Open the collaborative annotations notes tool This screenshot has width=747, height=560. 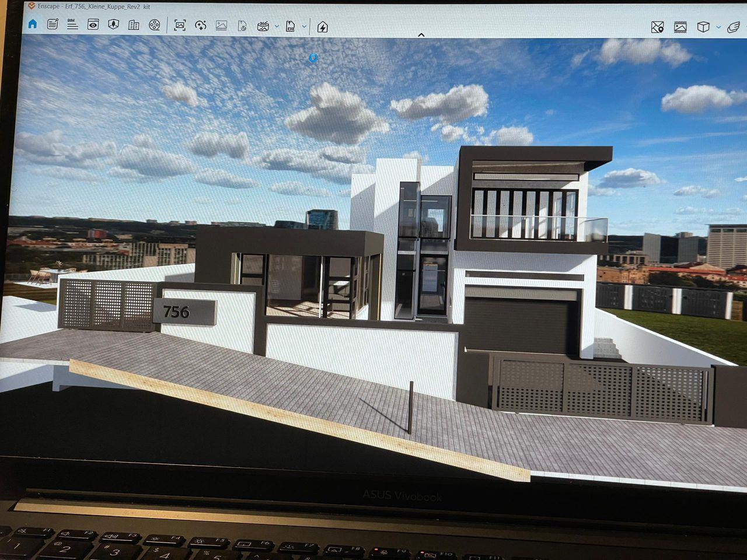53,24
